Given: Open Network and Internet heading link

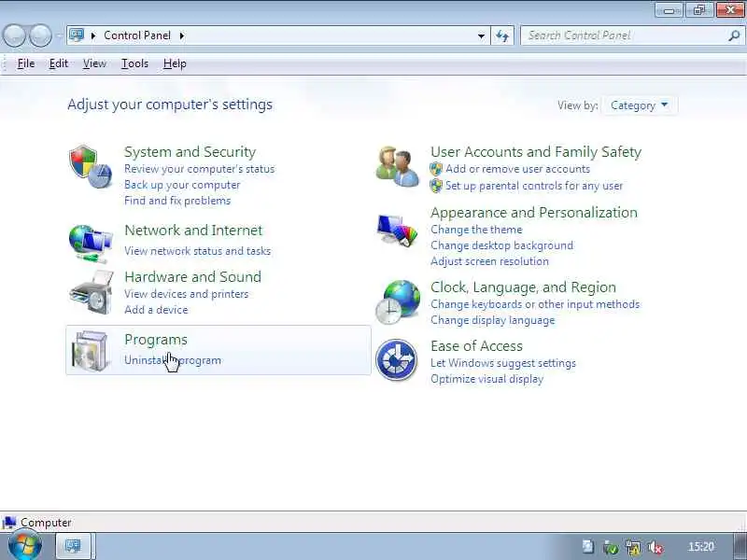Looking at the screenshot, I should (193, 231).
